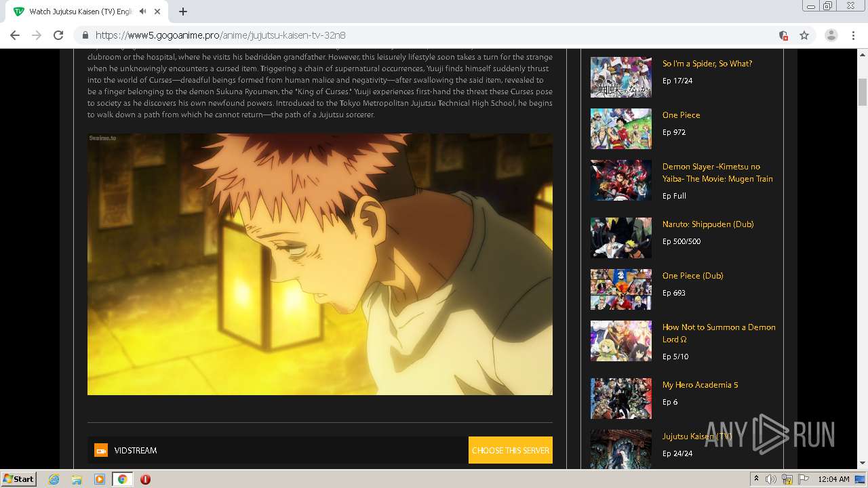Click CHOOSE THIS SERVER button
The image size is (868, 488).
[511, 450]
